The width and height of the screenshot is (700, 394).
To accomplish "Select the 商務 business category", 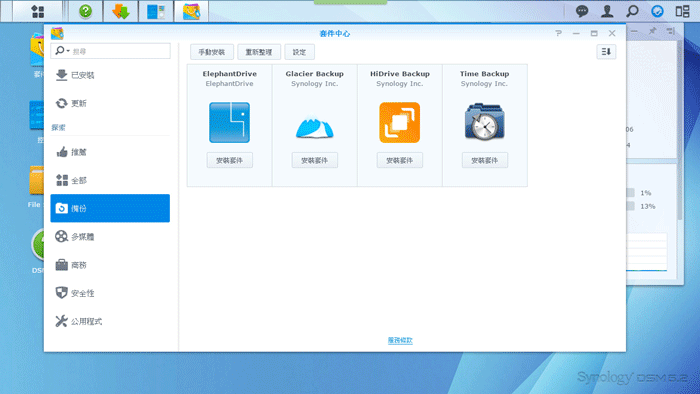I will 110,265.
